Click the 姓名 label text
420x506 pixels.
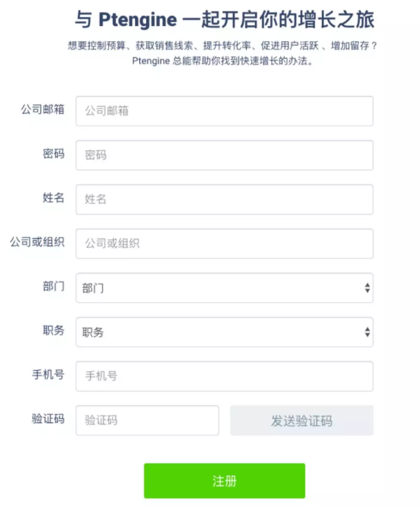pos(53,197)
